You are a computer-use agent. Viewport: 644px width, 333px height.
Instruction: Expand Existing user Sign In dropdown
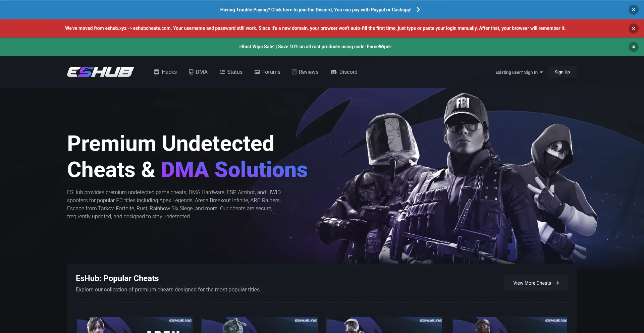(519, 72)
